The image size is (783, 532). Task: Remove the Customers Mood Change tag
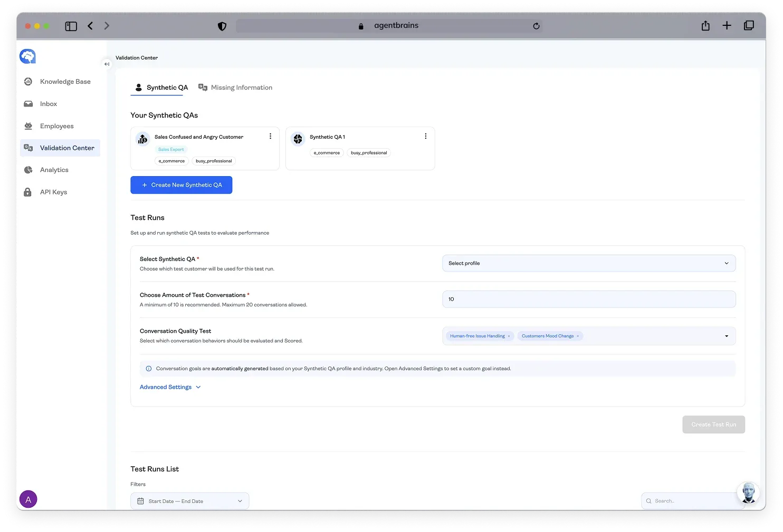[x=578, y=336]
